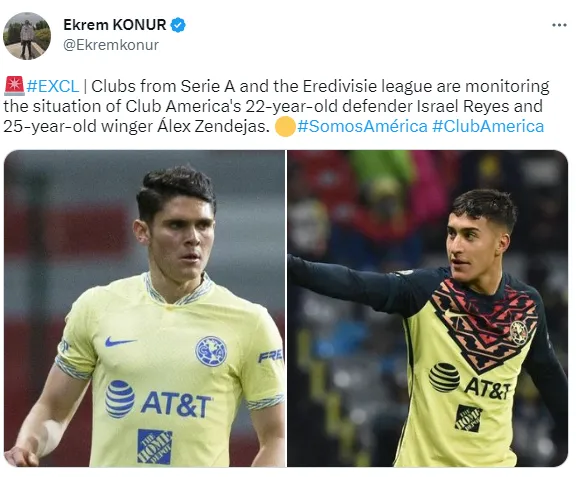This screenshot has height=477, width=576.
Task: Click the yellow circle emoji
Action: click(x=285, y=126)
